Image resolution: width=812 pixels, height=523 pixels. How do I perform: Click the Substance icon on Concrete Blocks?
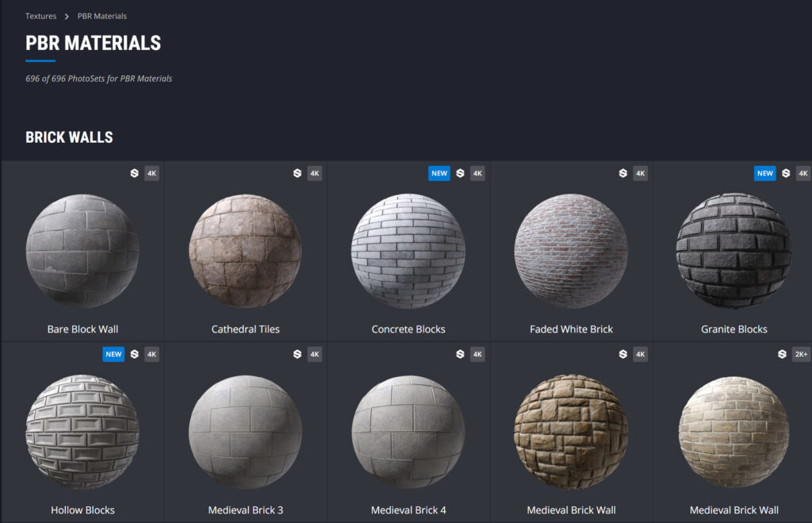click(x=460, y=173)
